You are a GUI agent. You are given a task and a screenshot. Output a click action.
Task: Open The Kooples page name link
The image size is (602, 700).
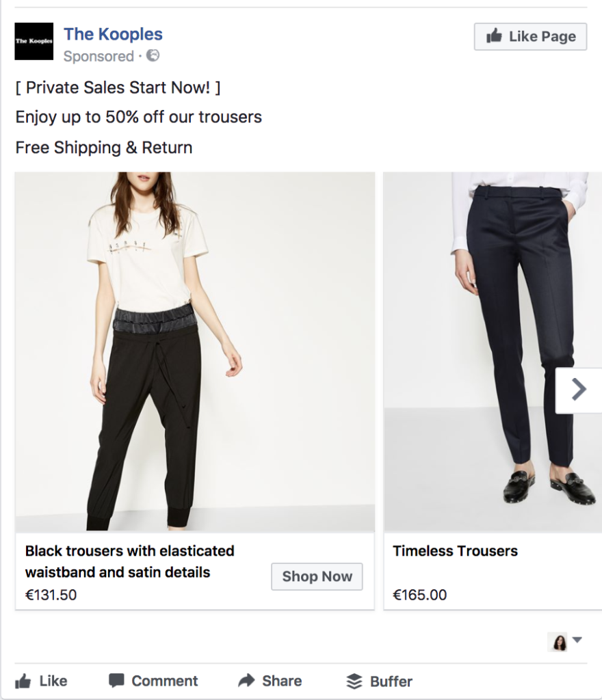coord(113,34)
